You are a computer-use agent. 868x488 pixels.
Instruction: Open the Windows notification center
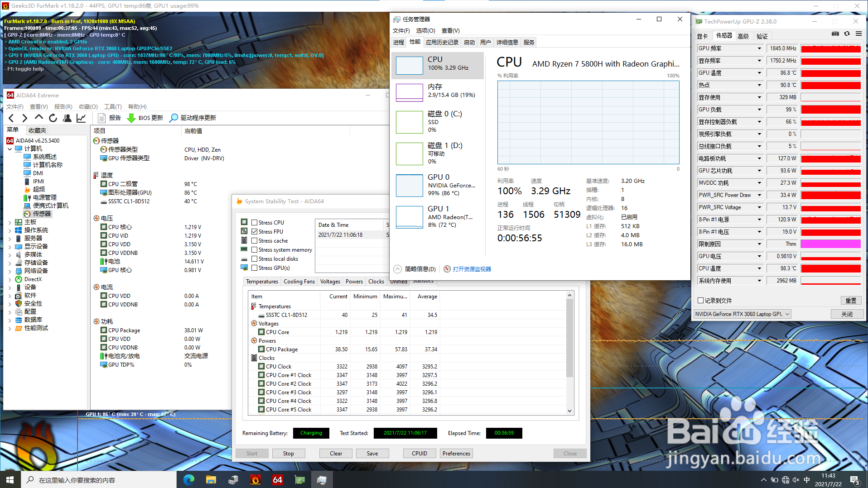[x=855, y=480]
